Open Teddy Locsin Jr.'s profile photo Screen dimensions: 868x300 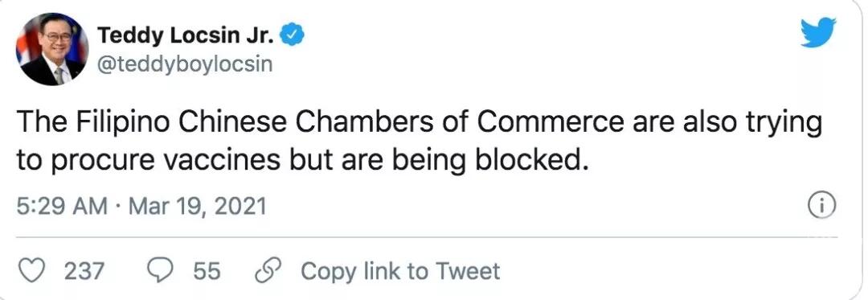pos(52,49)
